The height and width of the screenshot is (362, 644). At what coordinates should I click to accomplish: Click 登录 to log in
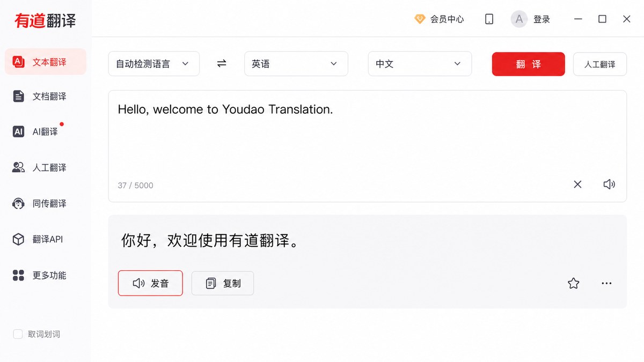click(x=541, y=19)
